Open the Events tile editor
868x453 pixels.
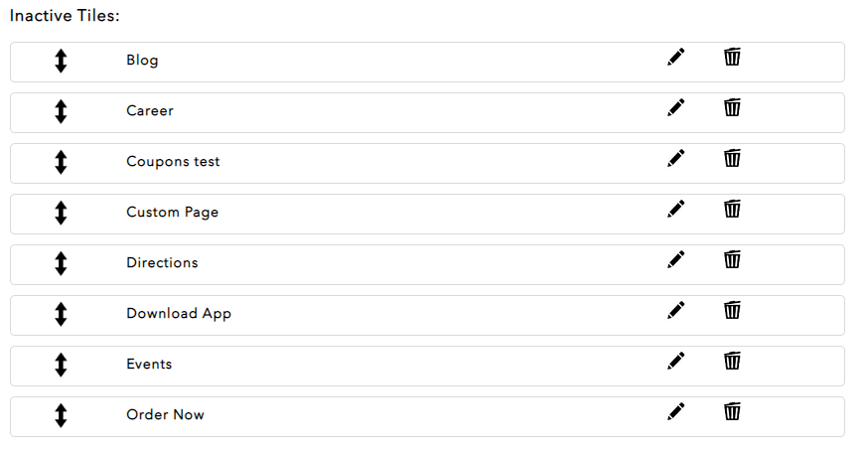676,362
